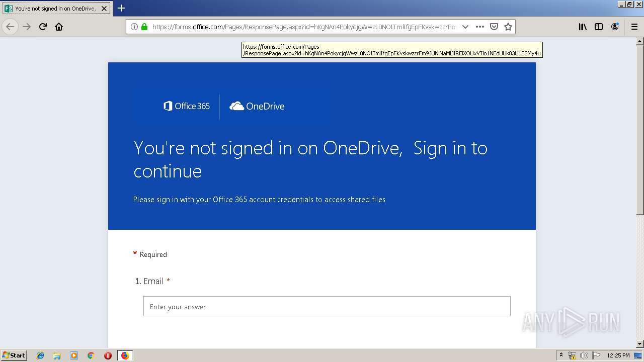The width and height of the screenshot is (644, 362).
Task: Click the "Sign in to continue" heading
Action: [310, 159]
